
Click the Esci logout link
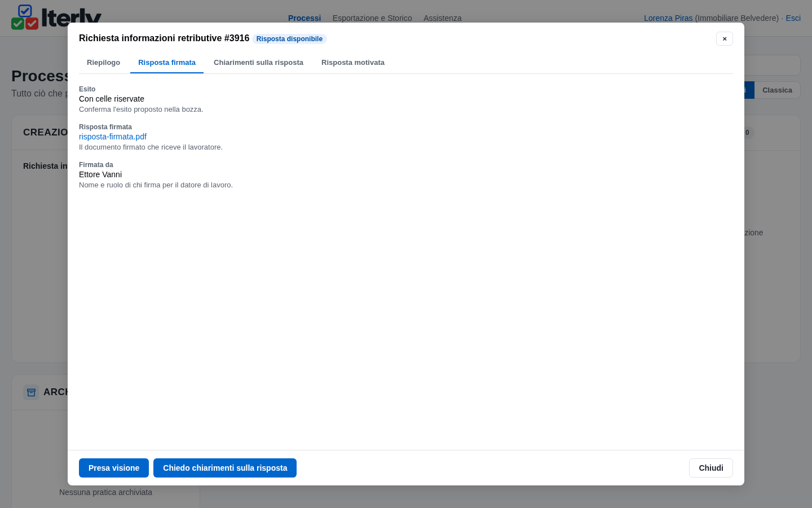(793, 18)
